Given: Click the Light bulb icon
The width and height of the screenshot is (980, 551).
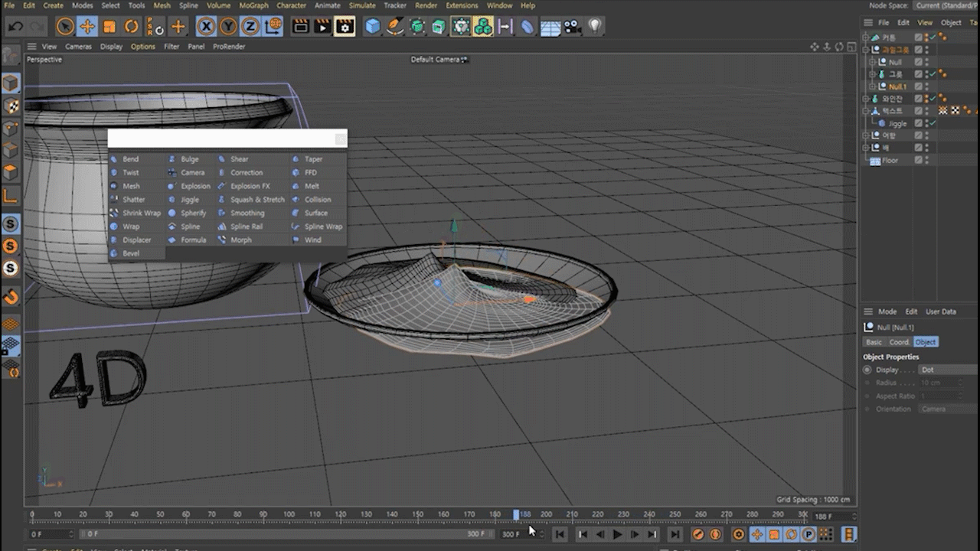Looking at the screenshot, I should click(594, 27).
